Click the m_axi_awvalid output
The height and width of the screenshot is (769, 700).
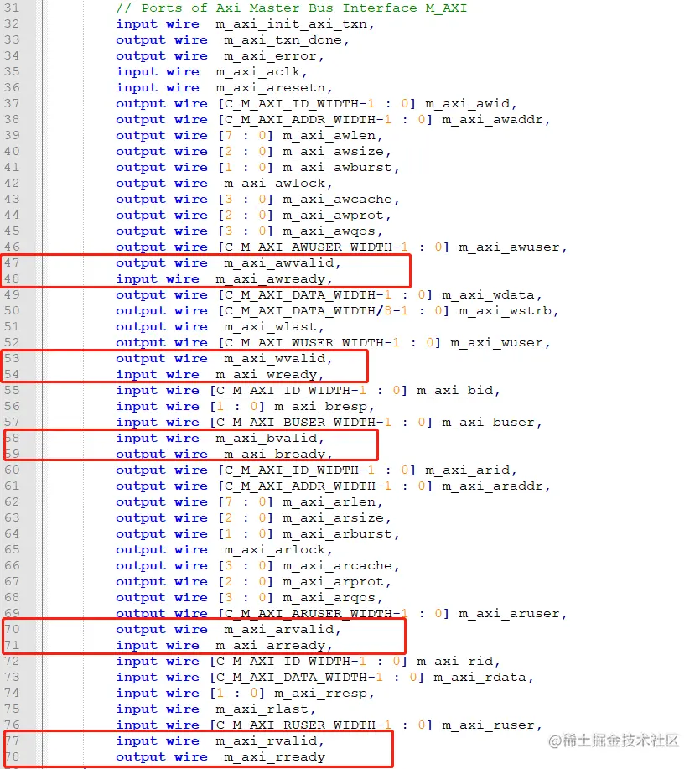click(278, 262)
